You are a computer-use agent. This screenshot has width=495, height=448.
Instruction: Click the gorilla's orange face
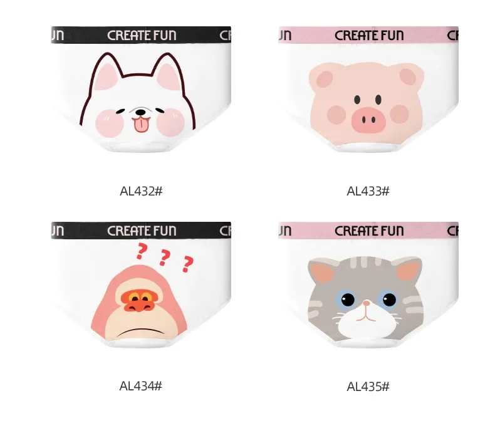click(139, 301)
